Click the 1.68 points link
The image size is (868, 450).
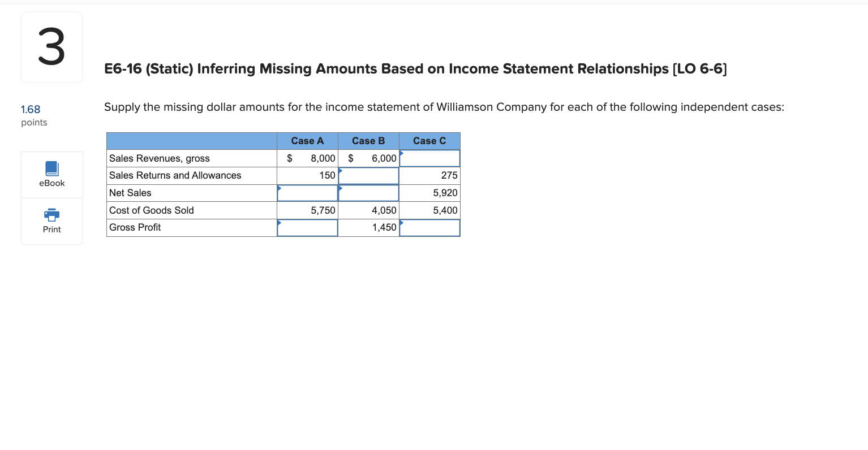(31, 109)
